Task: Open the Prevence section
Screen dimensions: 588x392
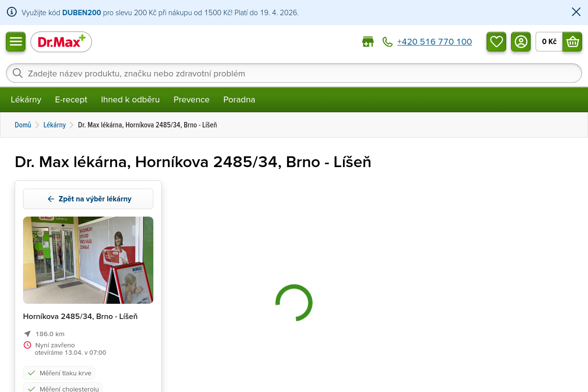Action: (192, 99)
